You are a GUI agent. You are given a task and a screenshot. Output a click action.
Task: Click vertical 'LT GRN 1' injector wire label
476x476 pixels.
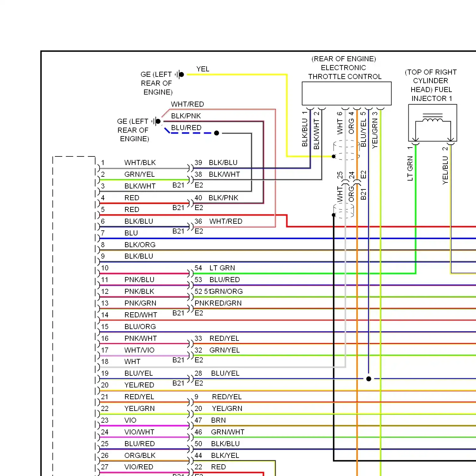[410, 163]
